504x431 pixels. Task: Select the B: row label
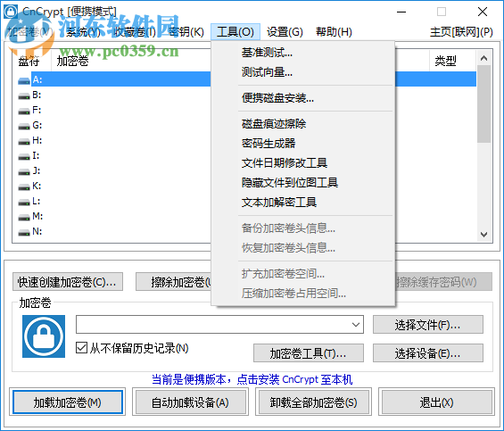[37, 95]
